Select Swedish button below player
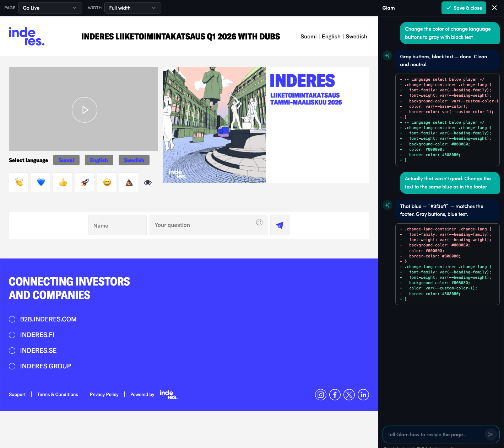The image size is (504, 448). (x=134, y=160)
